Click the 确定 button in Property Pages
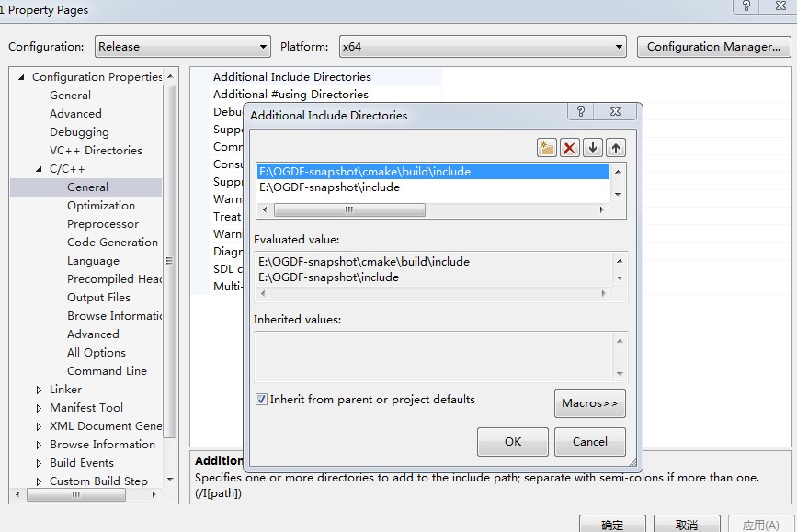 pos(612,525)
